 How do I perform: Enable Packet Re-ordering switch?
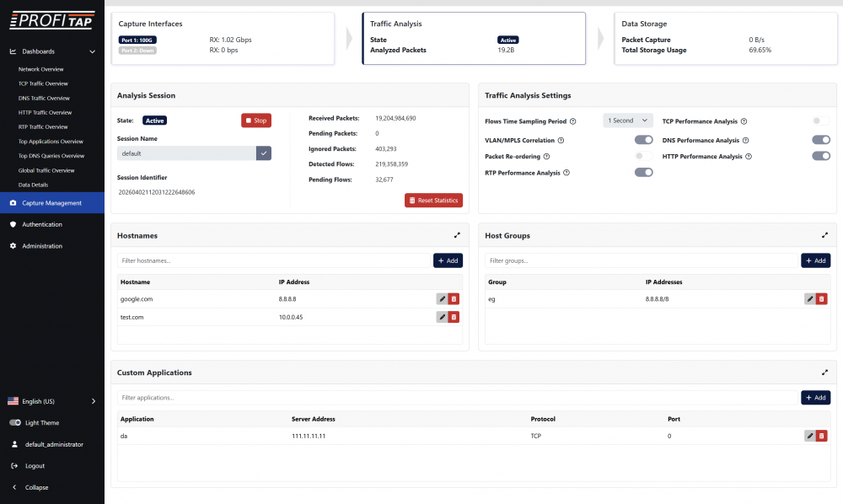point(644,156)
